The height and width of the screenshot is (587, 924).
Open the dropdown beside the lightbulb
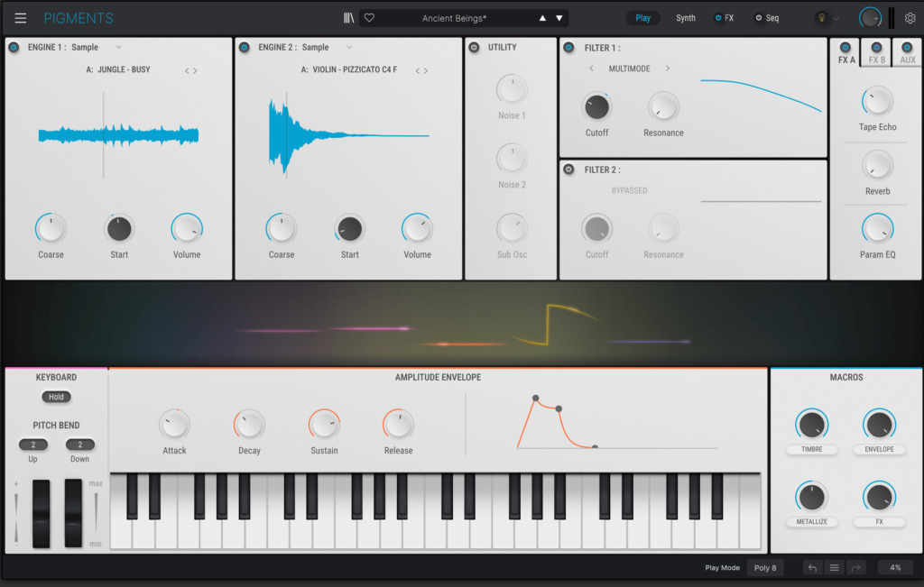[x=836, y=18]
